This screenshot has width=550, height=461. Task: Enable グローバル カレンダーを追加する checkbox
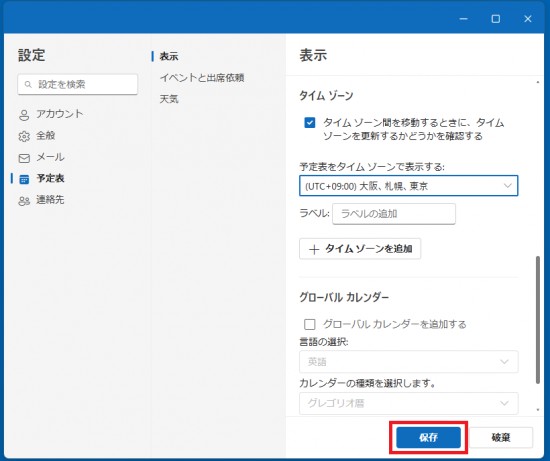click(x=310, y=324)
